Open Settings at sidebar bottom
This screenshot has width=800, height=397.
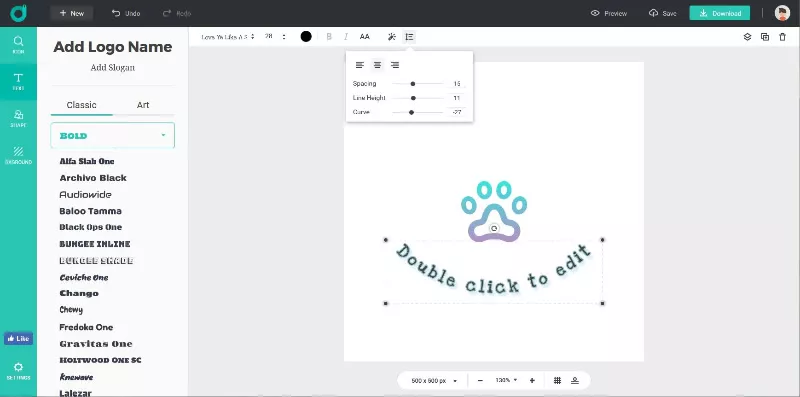18,371
